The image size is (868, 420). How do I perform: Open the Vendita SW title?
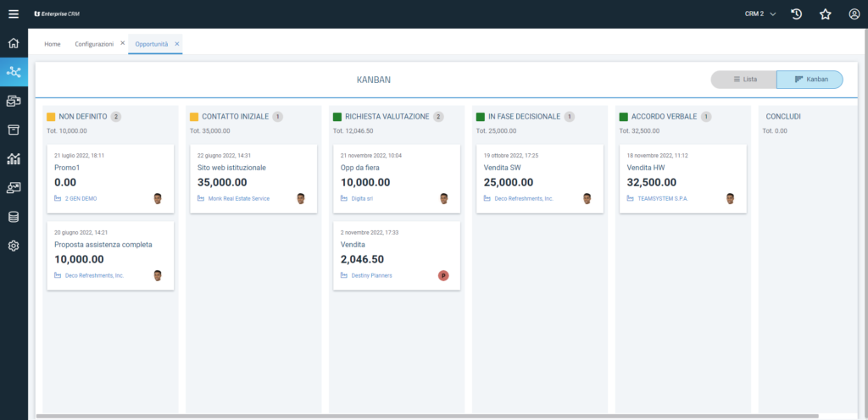point(502,168)
